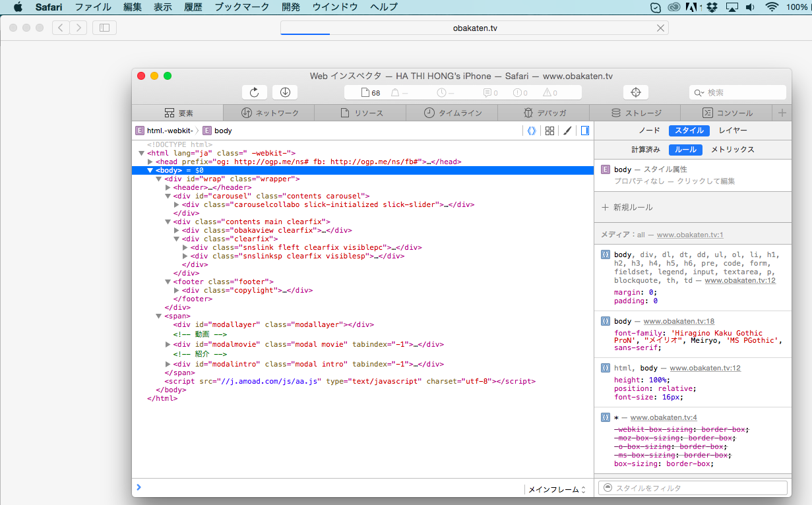812x505 pixels.
Task: Toggle the paint flashing brush icon
Action: (567, 131)
